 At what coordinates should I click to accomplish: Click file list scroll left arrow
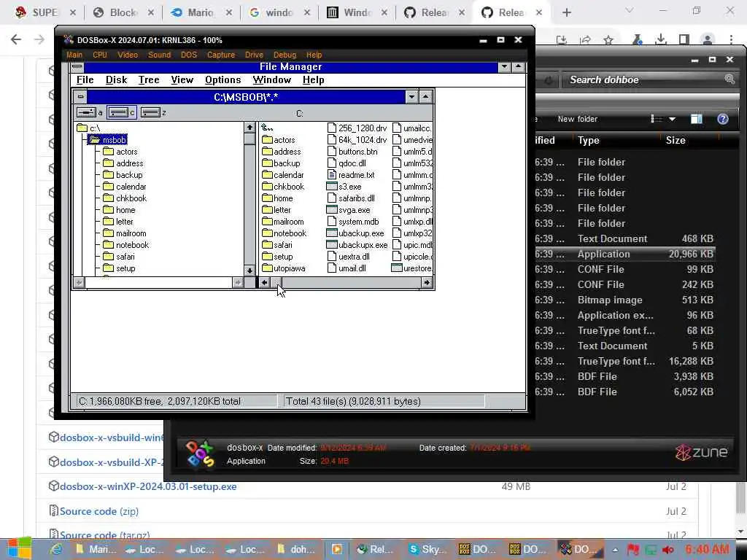click(264, 283)
